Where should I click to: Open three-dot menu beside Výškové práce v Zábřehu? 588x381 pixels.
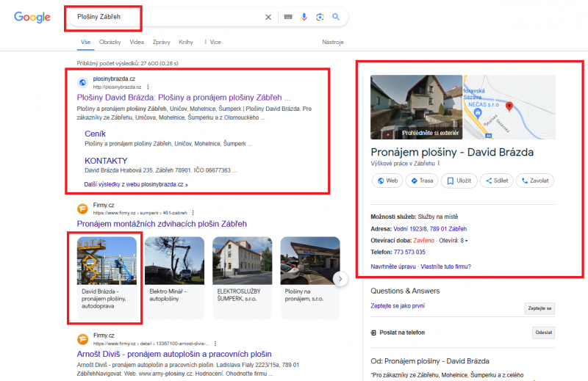[x=438, y=164]
